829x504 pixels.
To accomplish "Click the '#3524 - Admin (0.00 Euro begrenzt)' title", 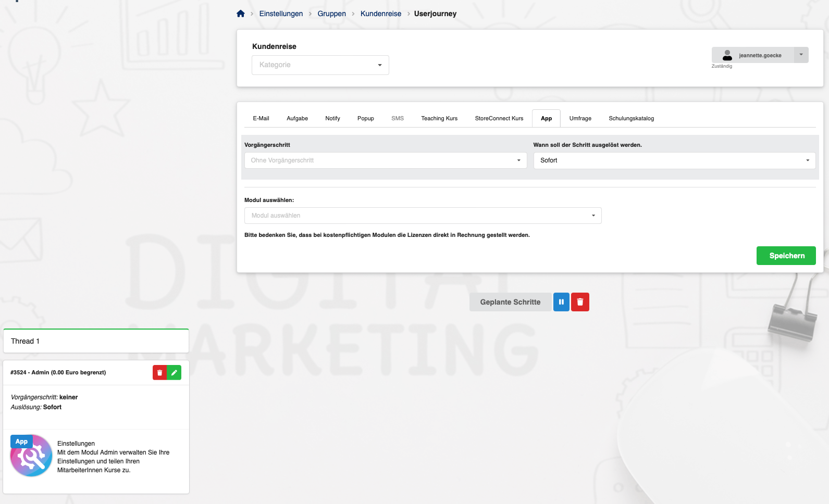I will tap(58, 372).
